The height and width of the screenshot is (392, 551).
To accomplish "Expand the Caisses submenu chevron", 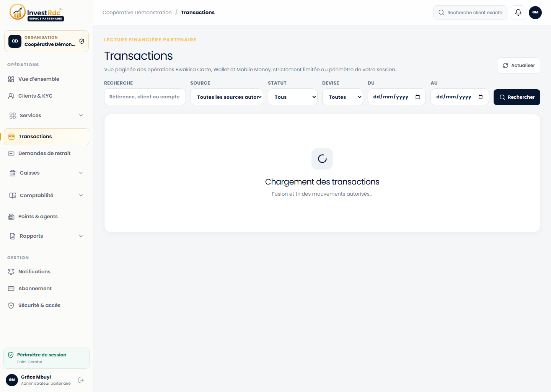I will tap(81, 173).
